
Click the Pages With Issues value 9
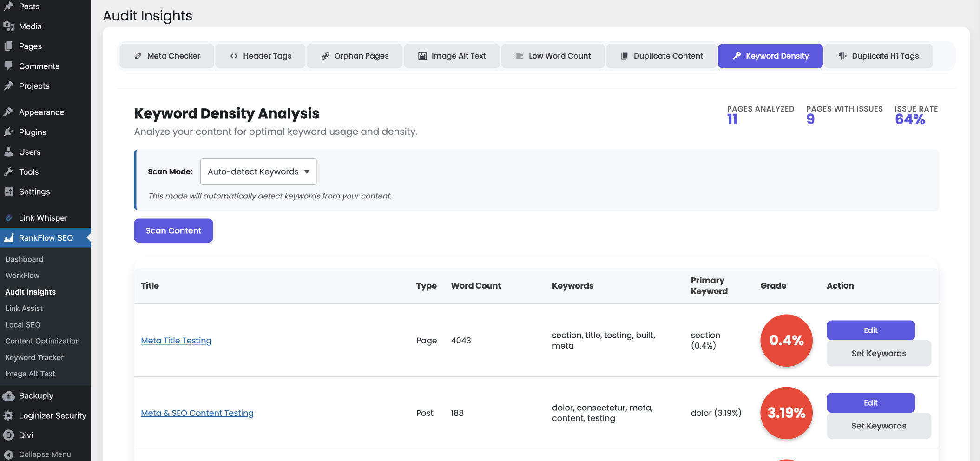[x=810, y=119]
